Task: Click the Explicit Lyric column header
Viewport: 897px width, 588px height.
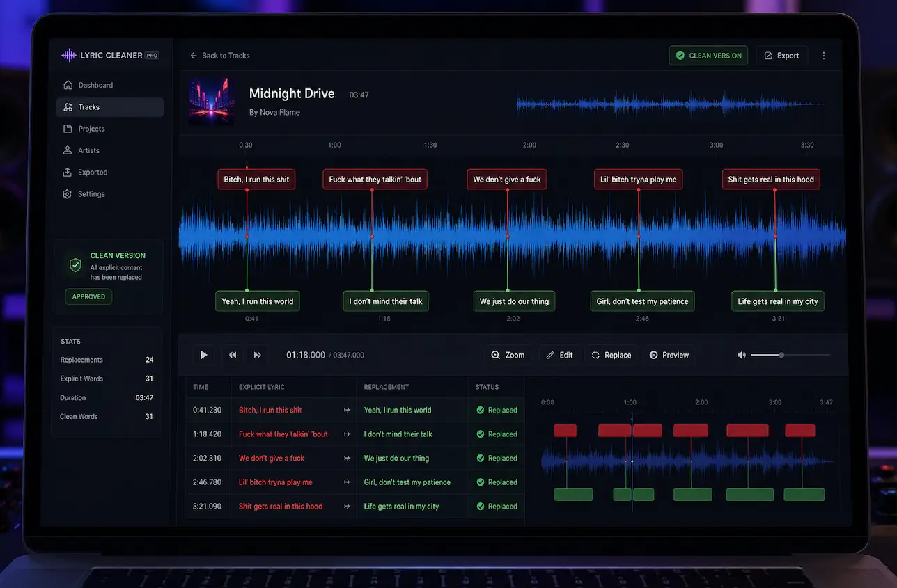Action: coord(262,387)
